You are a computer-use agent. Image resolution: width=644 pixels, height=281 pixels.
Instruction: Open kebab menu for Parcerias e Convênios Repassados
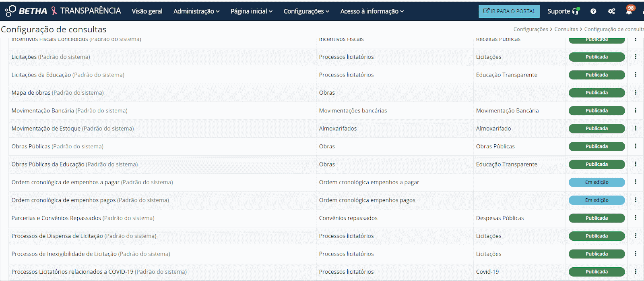[636, 218]
